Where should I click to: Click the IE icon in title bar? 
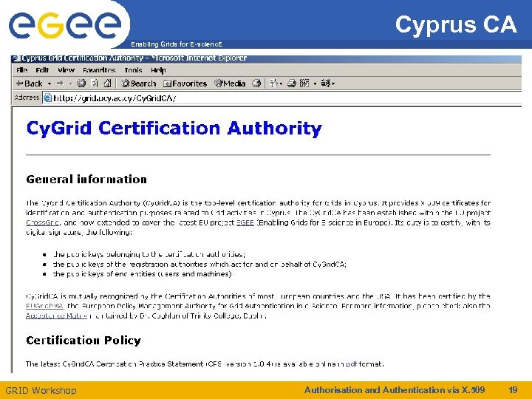click(16, 58)
